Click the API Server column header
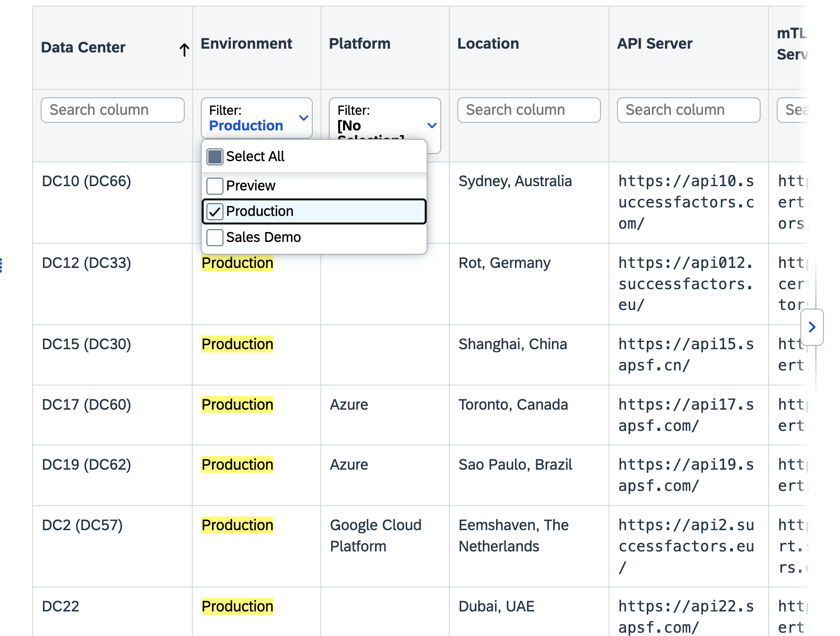The height and width of the screenshot is (636, 840). (x=654, y=44)
